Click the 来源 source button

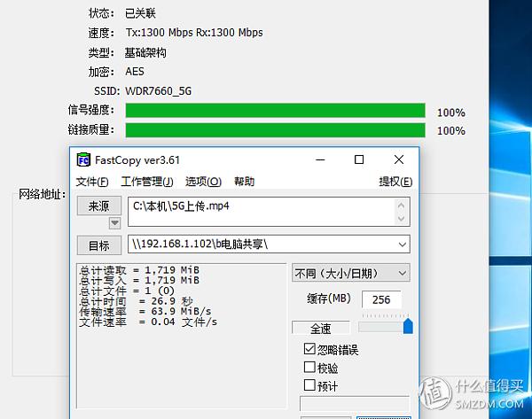(x=99, y=206)
